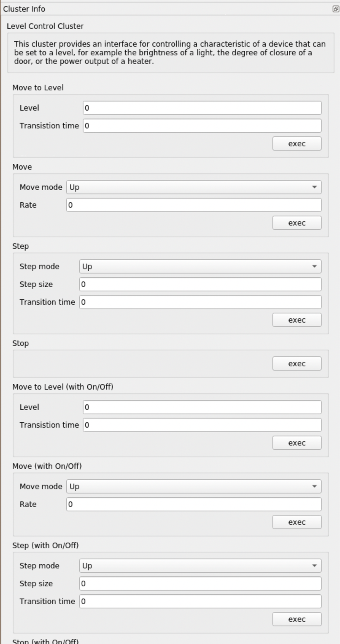Execute the Stop command

click(x=297, y=363)
